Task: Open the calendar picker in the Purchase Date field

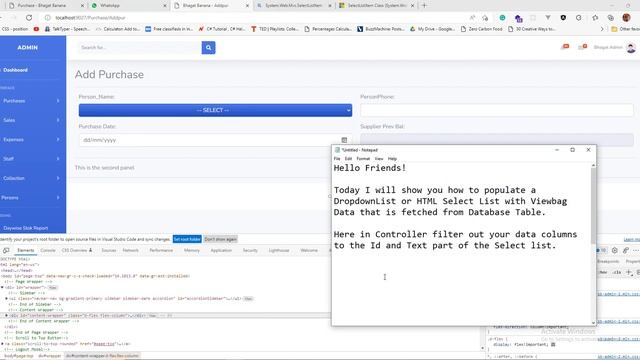Action: tap(344, 140)
